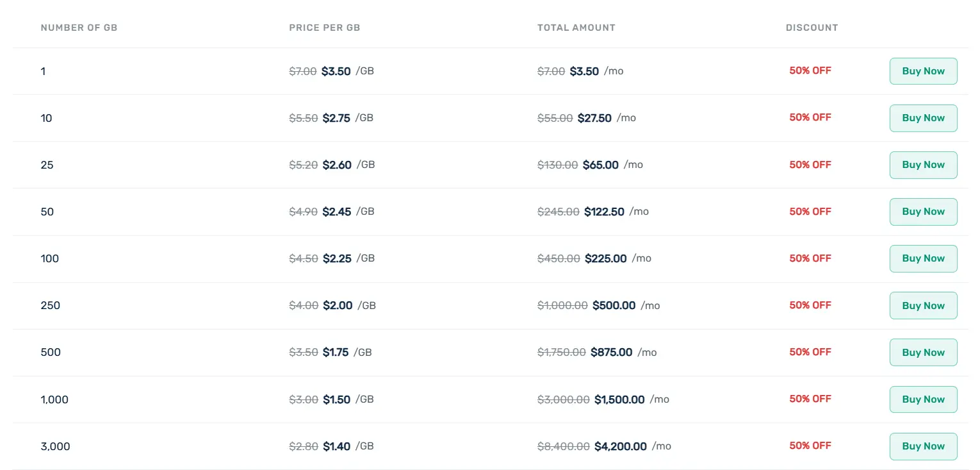
Task: Click the $1.50 per GB price
Action: [x=336, y=399]
